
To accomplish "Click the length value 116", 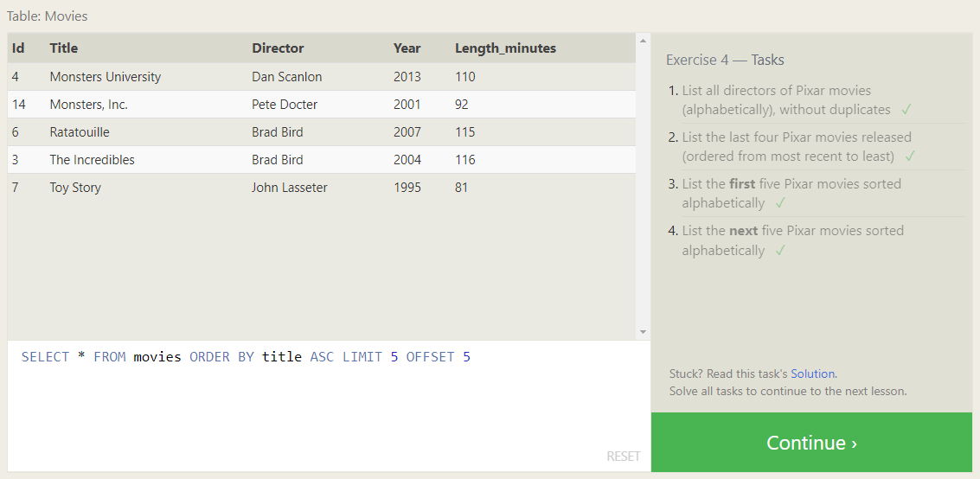I will (465, 160).
